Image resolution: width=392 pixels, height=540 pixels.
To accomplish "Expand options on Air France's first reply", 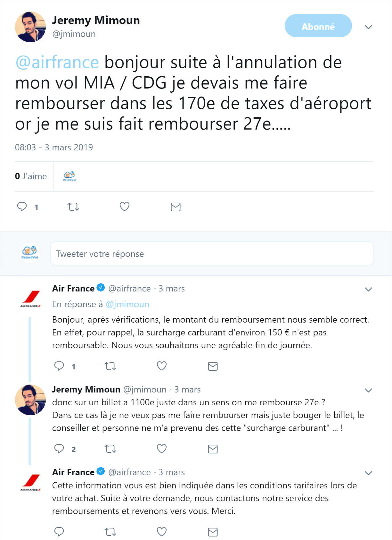I will pyautogui.click(x=368, y=289).
